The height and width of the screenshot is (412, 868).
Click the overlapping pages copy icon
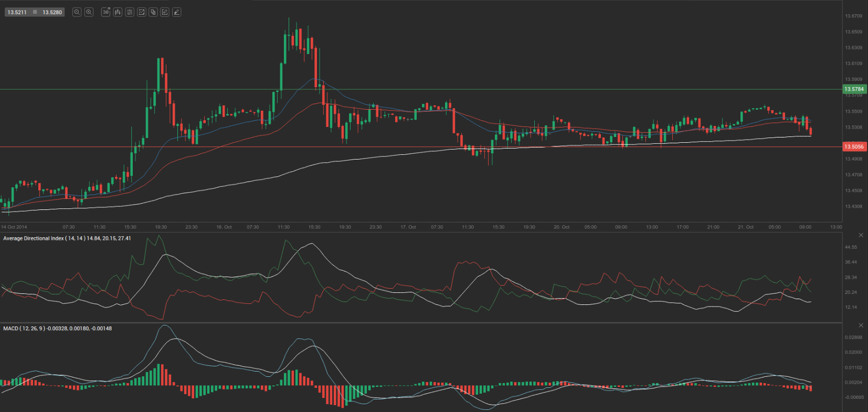(153, 12)
